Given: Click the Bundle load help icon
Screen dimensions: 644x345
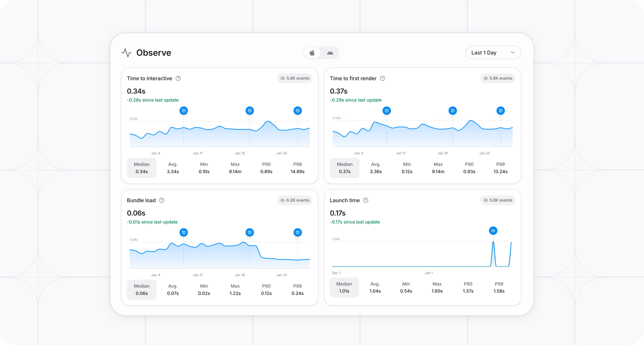Looking at the screenshot, I should [162, 200].
